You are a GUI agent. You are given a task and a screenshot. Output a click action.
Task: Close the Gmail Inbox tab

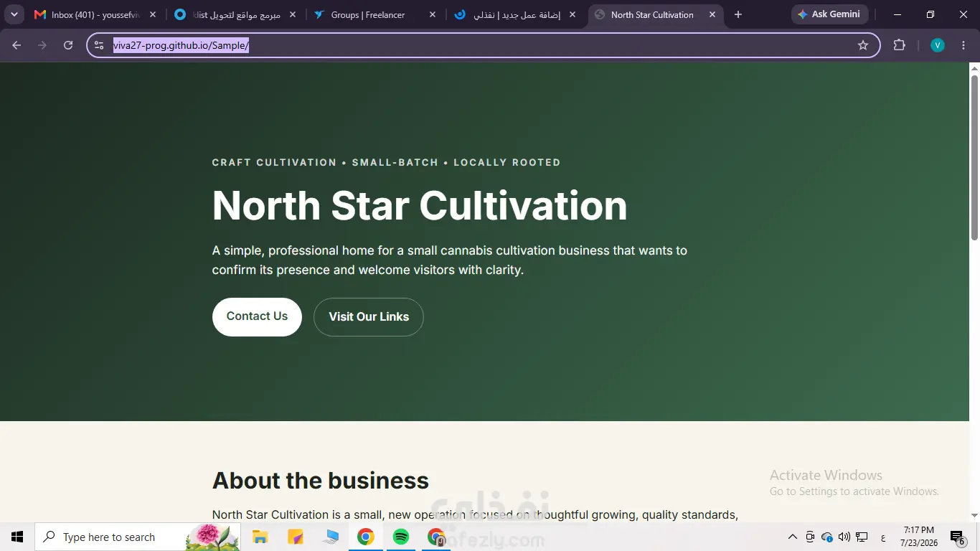click(152, 14)
